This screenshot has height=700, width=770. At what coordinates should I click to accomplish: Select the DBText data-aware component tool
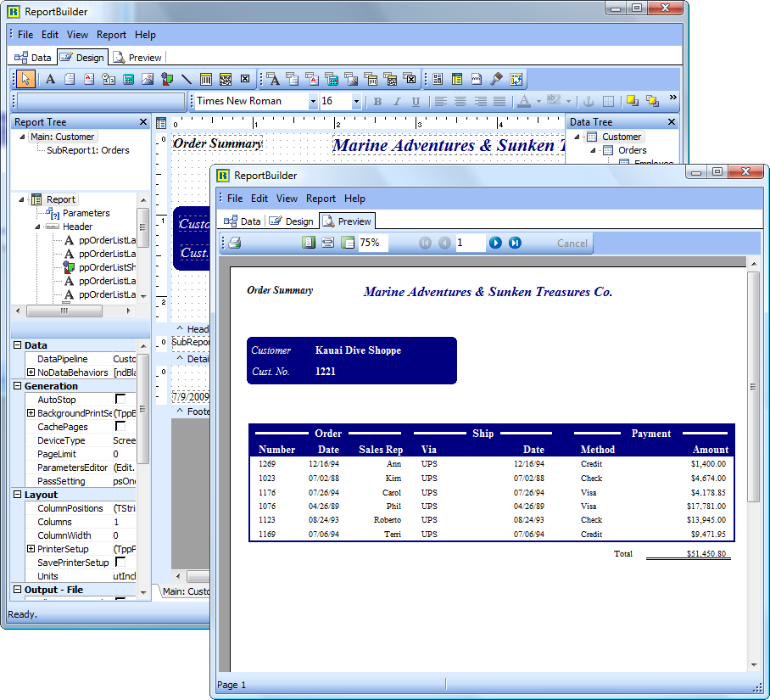pyautogui.click(x=273, y=79)
